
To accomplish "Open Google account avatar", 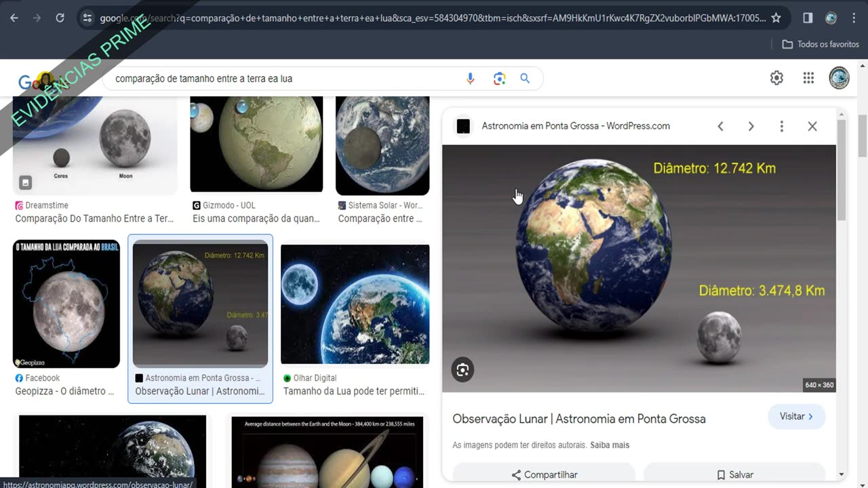I will tap(839, 78).
